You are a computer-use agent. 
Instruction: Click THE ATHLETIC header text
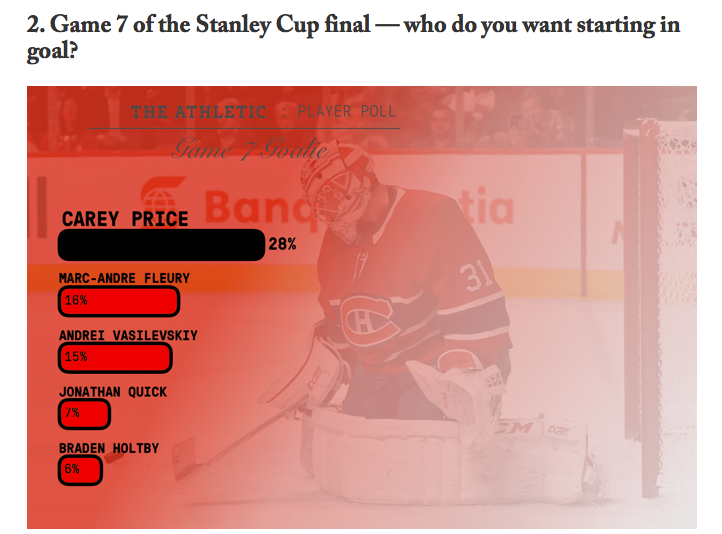pyautogui.click(x=198, y=112)
